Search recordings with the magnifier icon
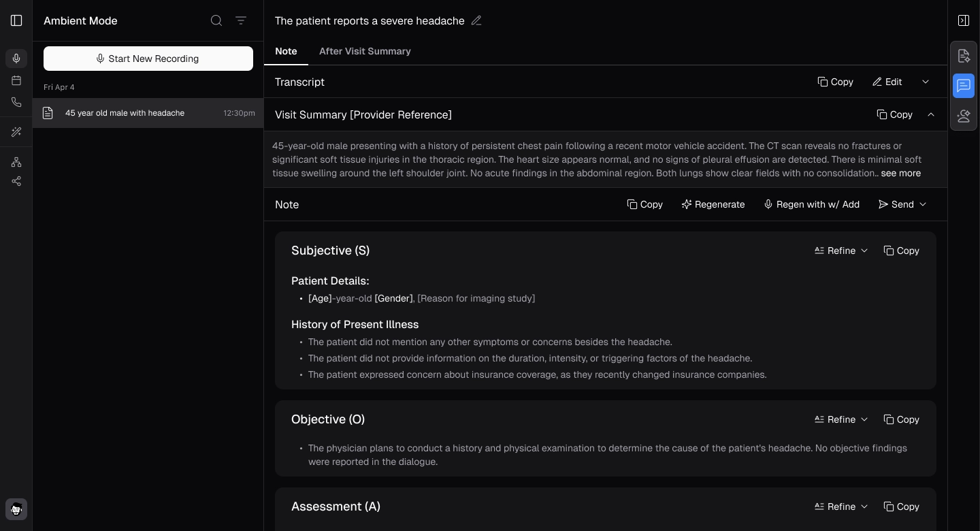 coord(216,20)
